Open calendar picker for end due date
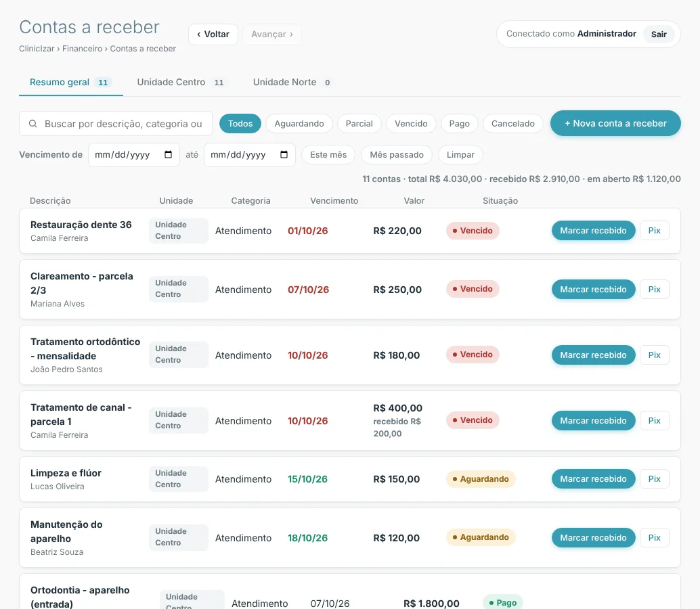Screen dimensions: 700x609 point(284,155)
